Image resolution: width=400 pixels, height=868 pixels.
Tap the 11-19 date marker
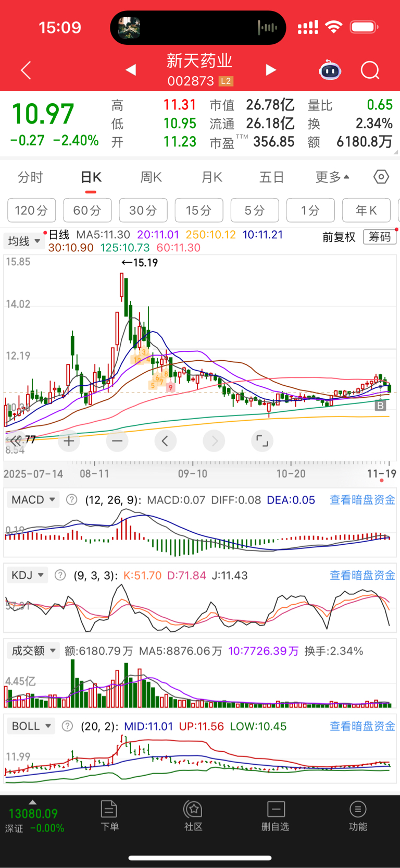[381, 473]
